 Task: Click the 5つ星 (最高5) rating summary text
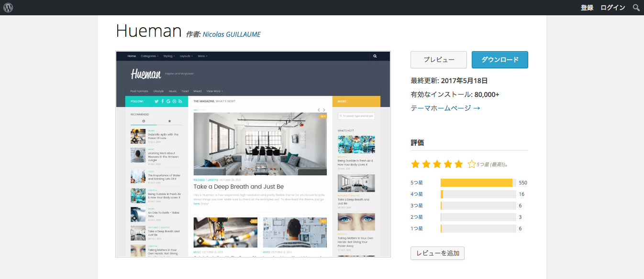[x=492, y=165]
